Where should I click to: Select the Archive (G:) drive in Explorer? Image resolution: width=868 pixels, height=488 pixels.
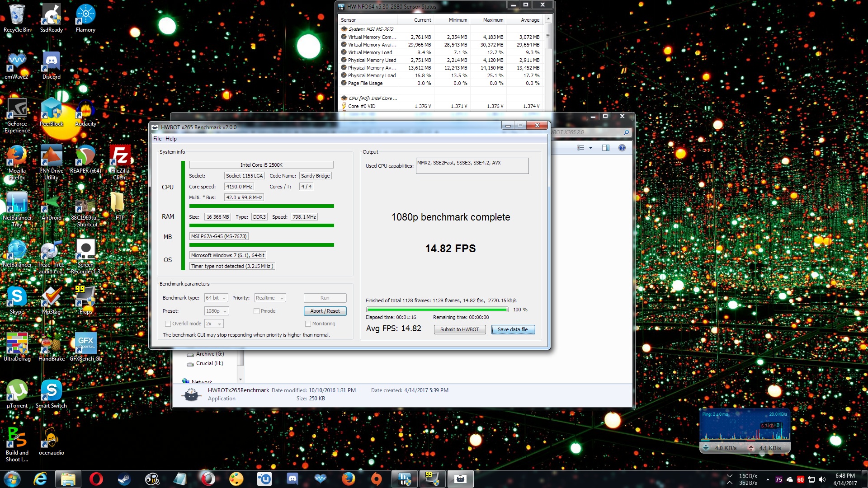pos(210,354)
